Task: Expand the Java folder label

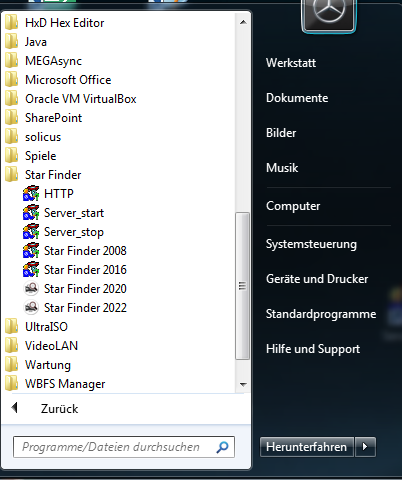Action: pos(36,42)
